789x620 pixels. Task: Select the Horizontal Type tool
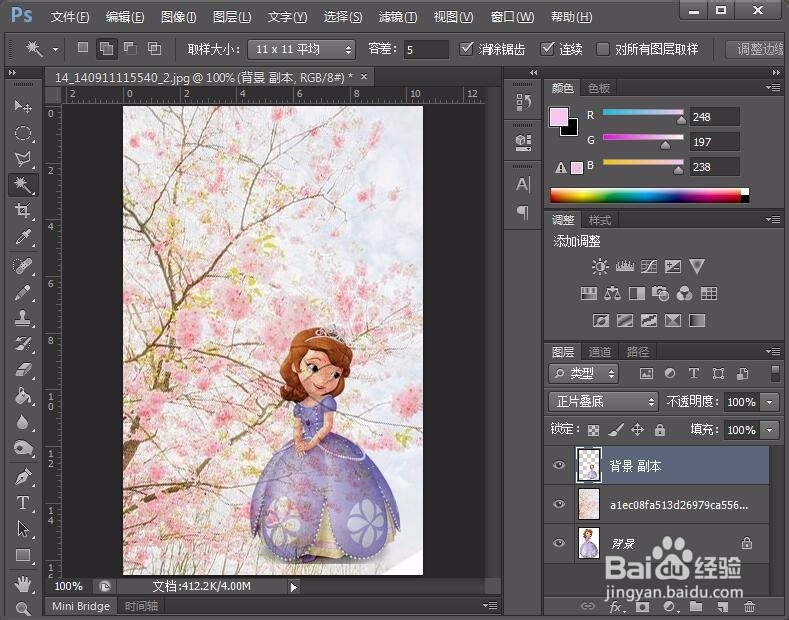pyautogui.click(x=23, y=502)
